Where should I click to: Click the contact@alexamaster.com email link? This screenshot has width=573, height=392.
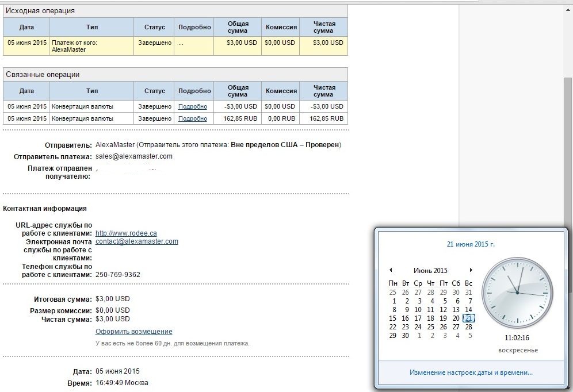(137, 241)
